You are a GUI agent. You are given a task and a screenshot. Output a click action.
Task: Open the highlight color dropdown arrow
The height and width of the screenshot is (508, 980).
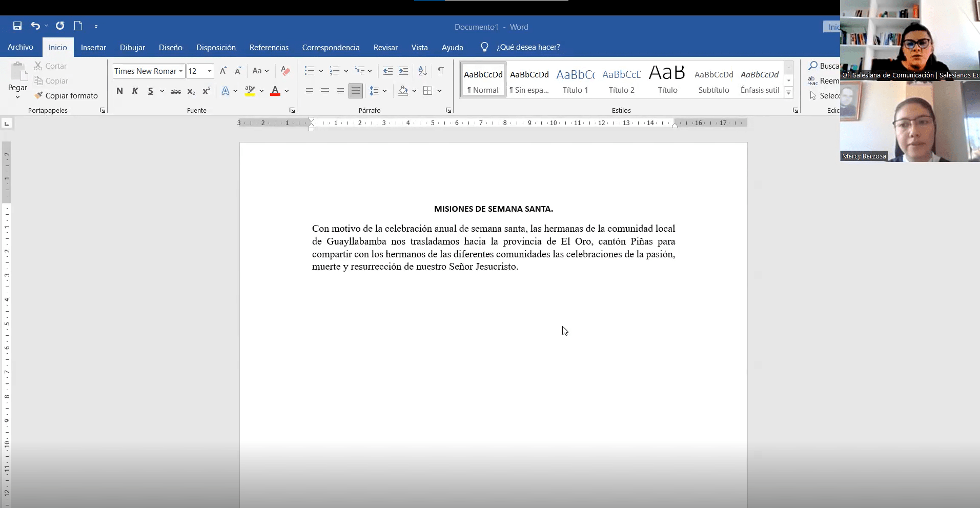click(x=261, y=91)
